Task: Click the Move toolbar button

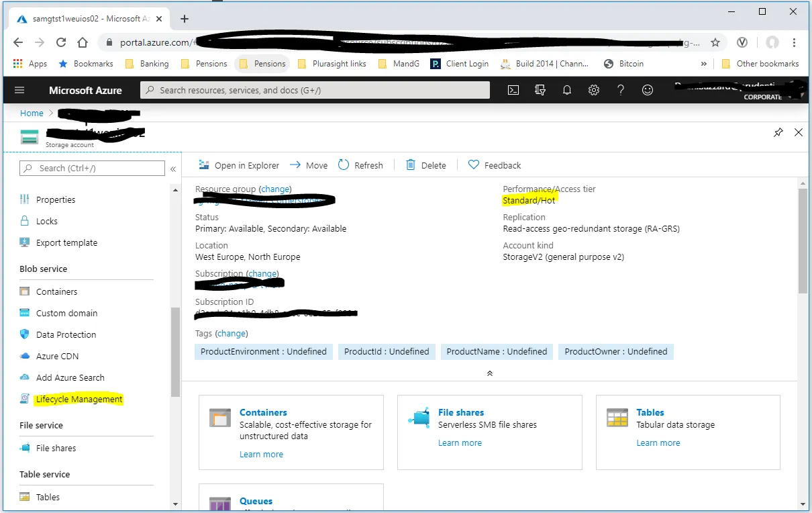Action: pos(309,165)
